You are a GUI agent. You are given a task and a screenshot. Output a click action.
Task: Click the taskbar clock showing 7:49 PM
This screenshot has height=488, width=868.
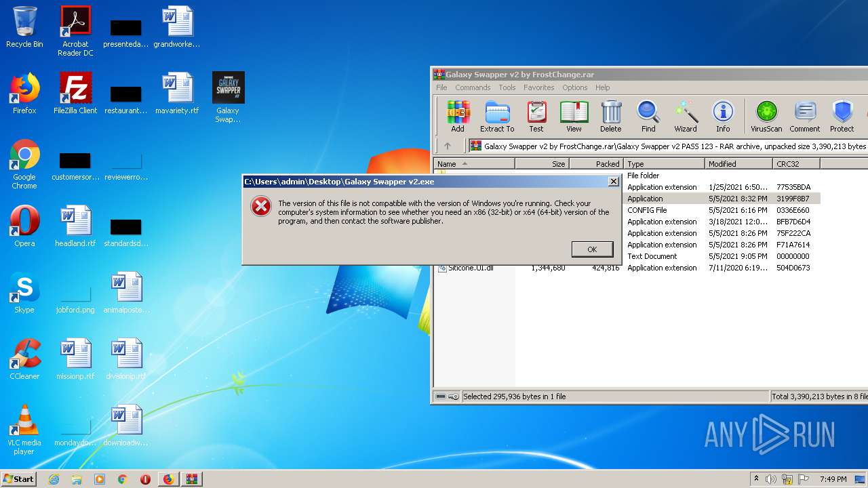tap(833, 479)
